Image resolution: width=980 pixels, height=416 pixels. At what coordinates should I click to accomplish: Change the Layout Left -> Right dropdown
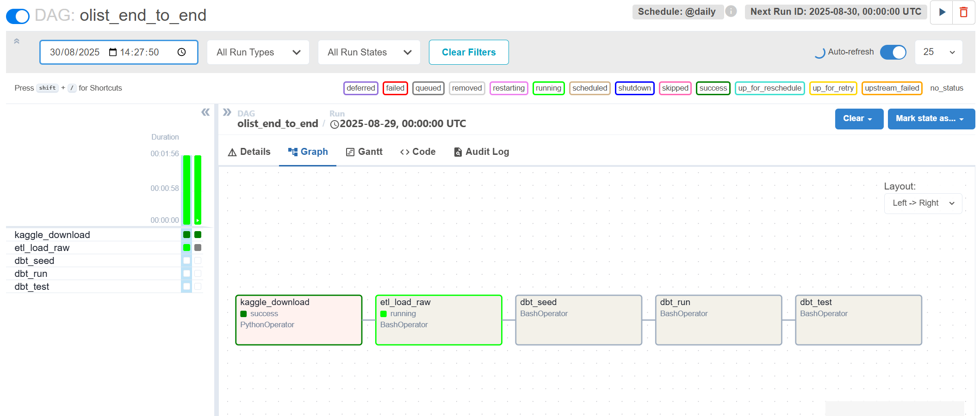[923, 203]
